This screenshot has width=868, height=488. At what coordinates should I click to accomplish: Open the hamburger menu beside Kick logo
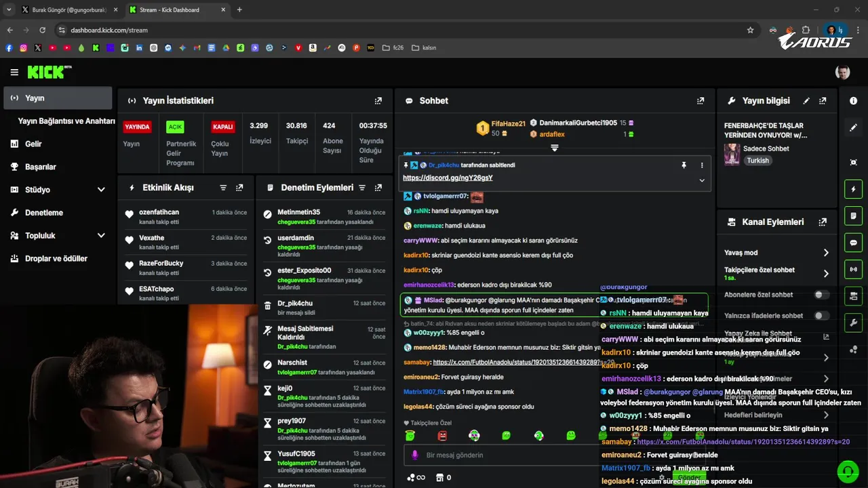coord(14,73)
